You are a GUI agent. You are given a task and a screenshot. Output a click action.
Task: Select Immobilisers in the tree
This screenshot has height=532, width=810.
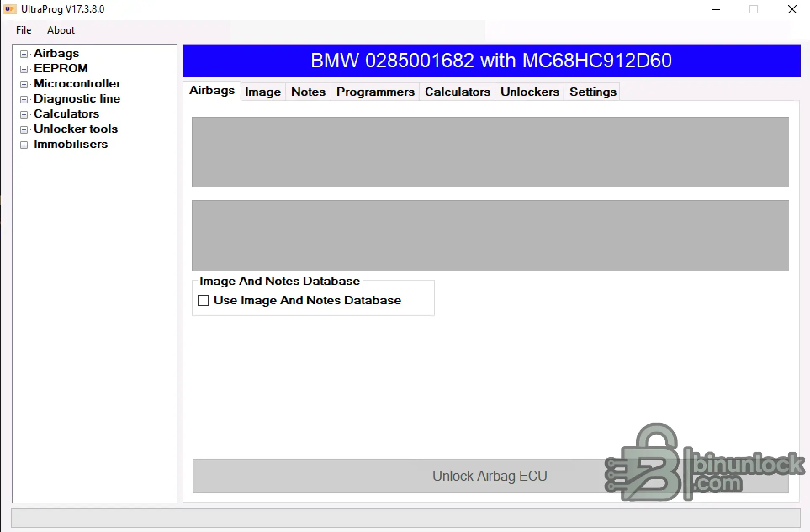tap(71, 144)
